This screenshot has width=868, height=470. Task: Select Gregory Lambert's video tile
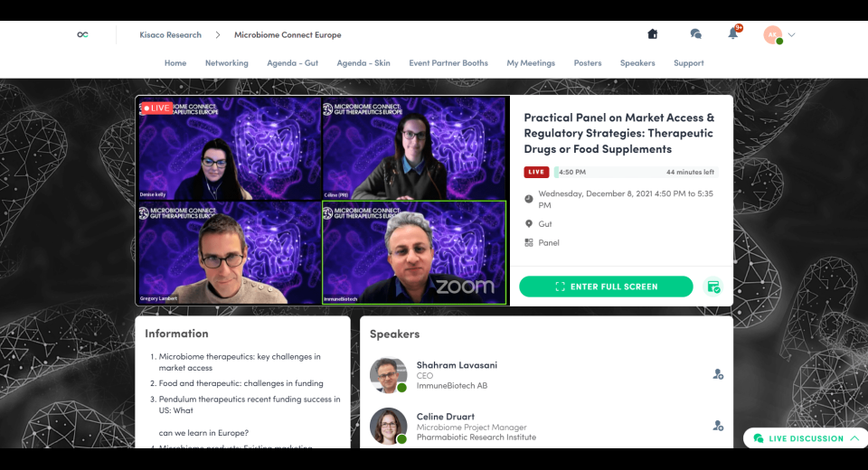pos(229,253)
